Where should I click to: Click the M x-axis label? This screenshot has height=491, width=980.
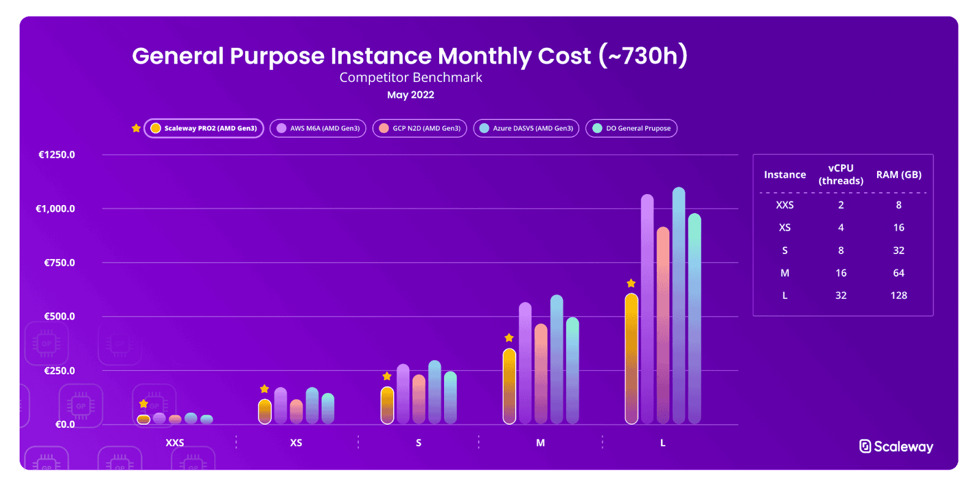coord(540,443)
